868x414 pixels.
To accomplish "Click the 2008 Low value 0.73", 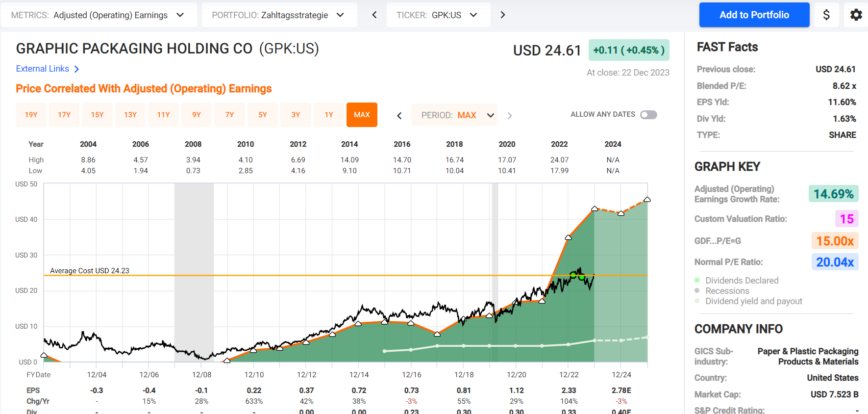I will tap(193, 171).
